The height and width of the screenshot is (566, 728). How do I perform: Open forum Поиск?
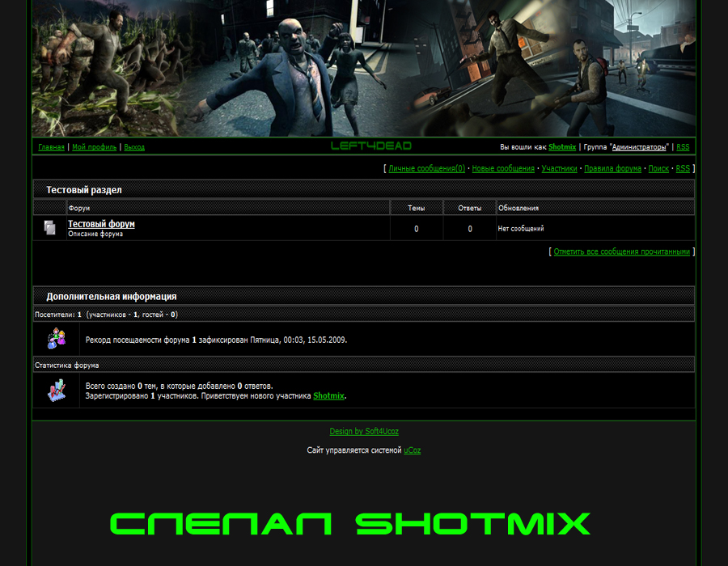point(658,168)
